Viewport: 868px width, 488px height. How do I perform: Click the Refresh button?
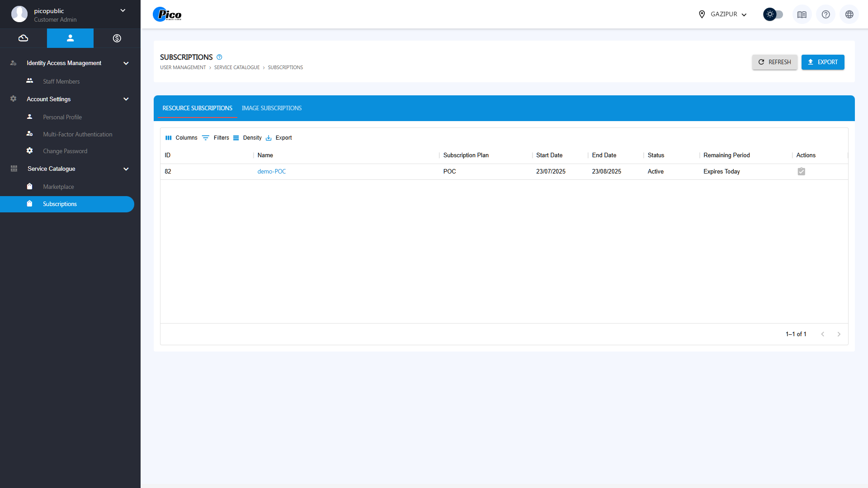[774, 62]
